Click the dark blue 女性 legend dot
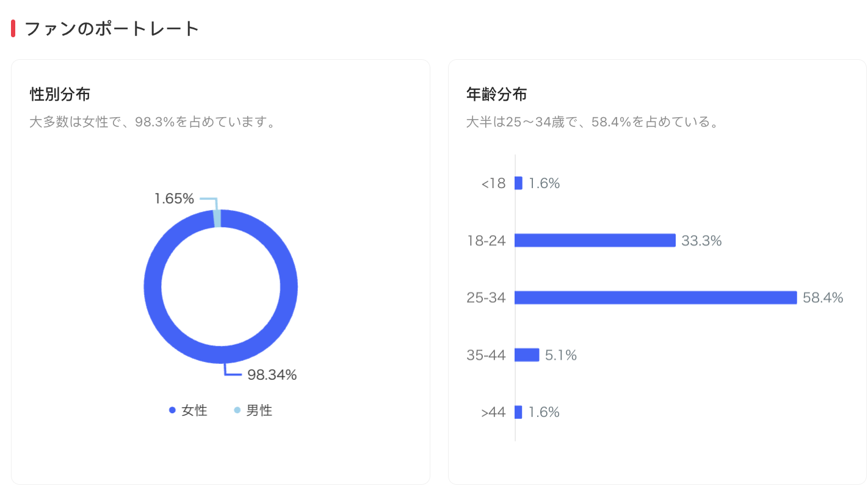The height and width of the screenshot is (486, 868). click(x=172, y=410)
